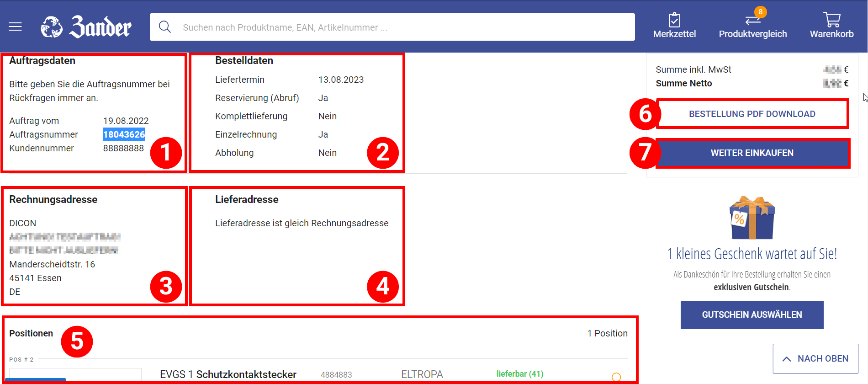Click the gift box voucher image

[x=752, y=218]
